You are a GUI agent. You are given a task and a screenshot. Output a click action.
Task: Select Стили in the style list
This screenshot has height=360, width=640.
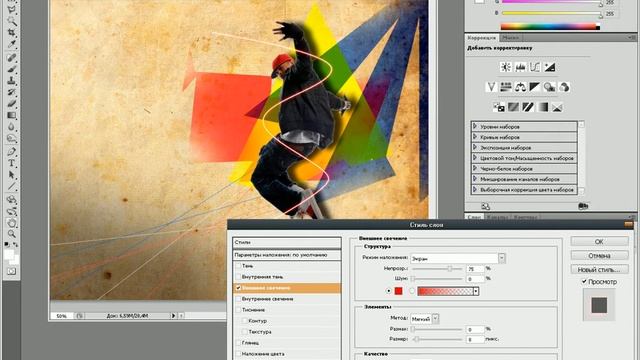tap(287, 242)
